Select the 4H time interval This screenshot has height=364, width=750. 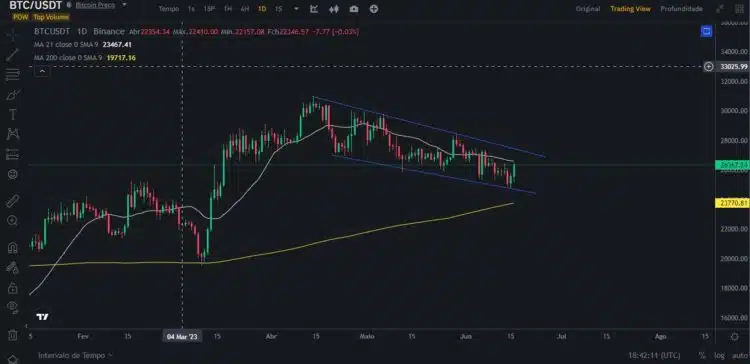pos(245,9)
